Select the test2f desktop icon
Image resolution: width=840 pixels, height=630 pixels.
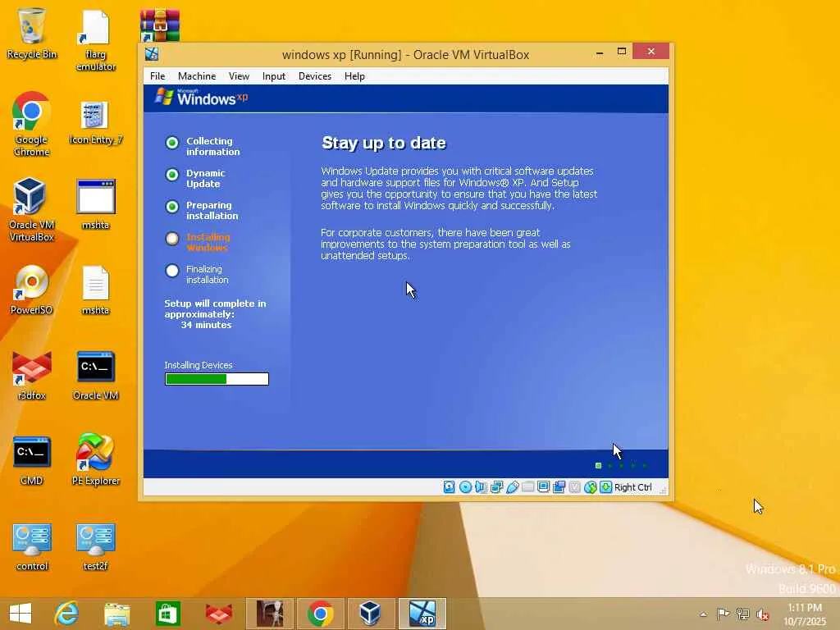pos(95,546)
